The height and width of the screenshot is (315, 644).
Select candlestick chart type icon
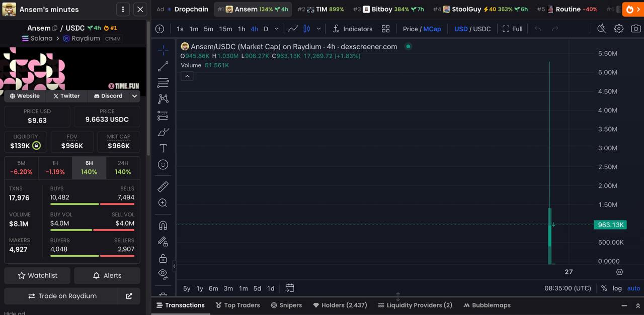[307, 29]
